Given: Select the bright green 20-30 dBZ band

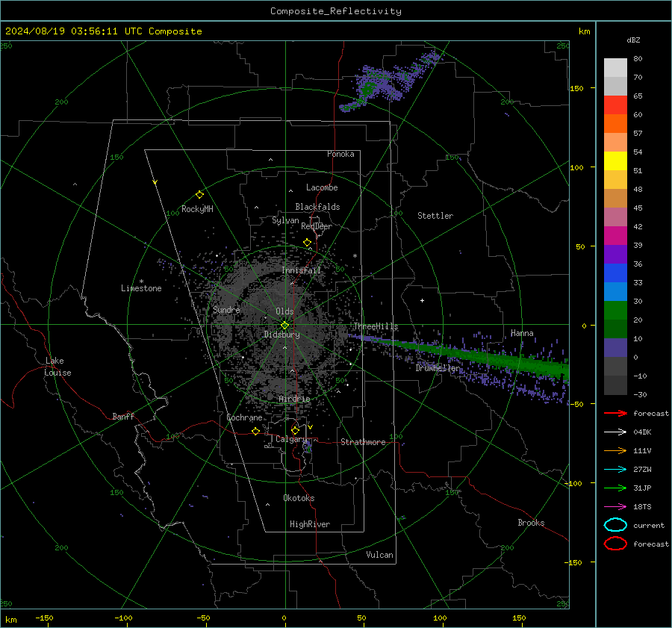Looking at the screenshot, I should click(615, 311).
